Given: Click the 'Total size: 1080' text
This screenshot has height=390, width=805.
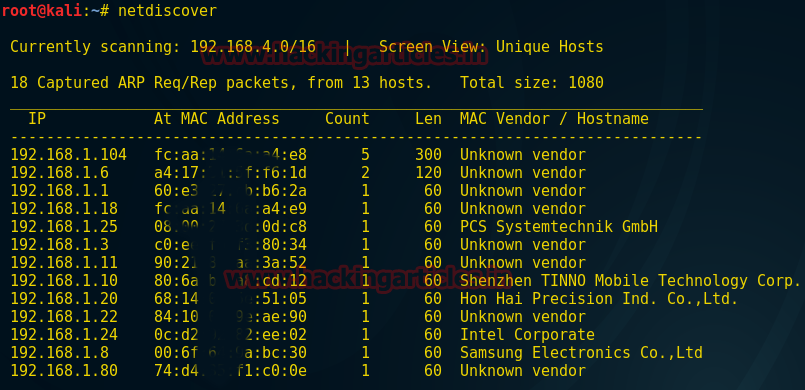Looking at the screenshot, I should click(x=531, y=83).
